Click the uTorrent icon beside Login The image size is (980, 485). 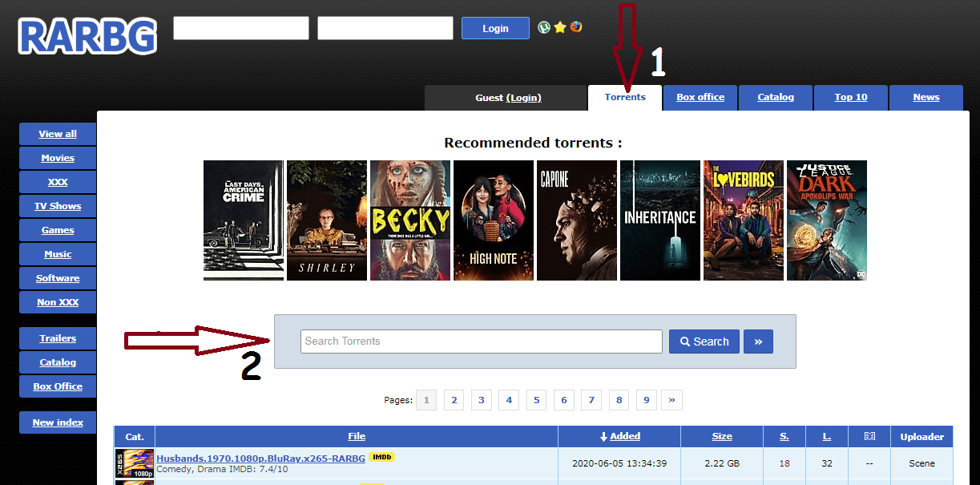[x=544, y=27]
